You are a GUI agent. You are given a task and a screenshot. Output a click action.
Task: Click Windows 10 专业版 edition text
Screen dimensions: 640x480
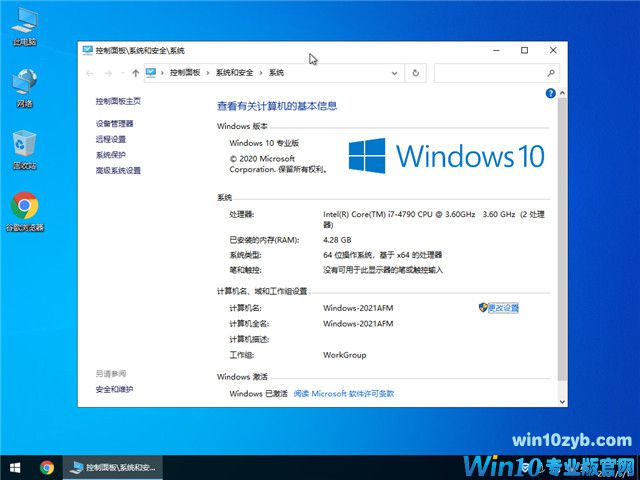pyautogui.click(x=264, y=143)
